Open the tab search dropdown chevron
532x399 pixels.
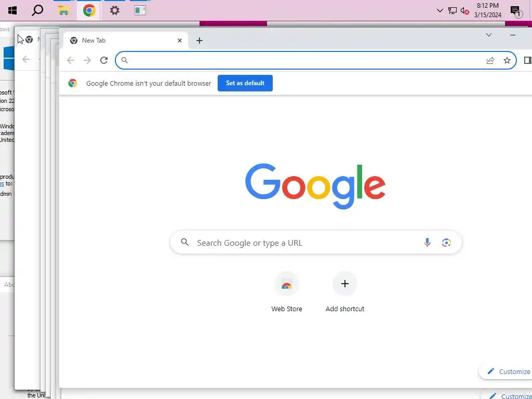(489, 35)
